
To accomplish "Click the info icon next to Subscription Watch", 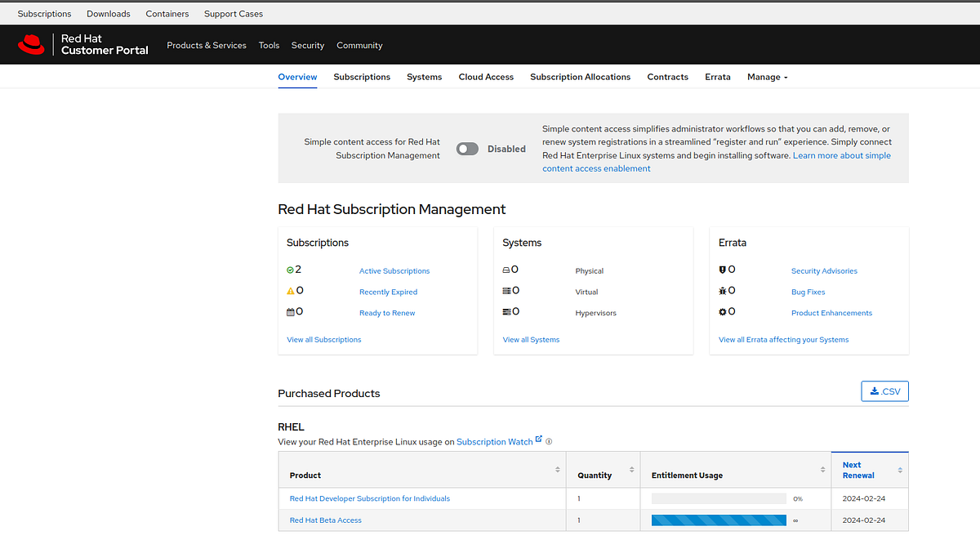I will point(548,441).
